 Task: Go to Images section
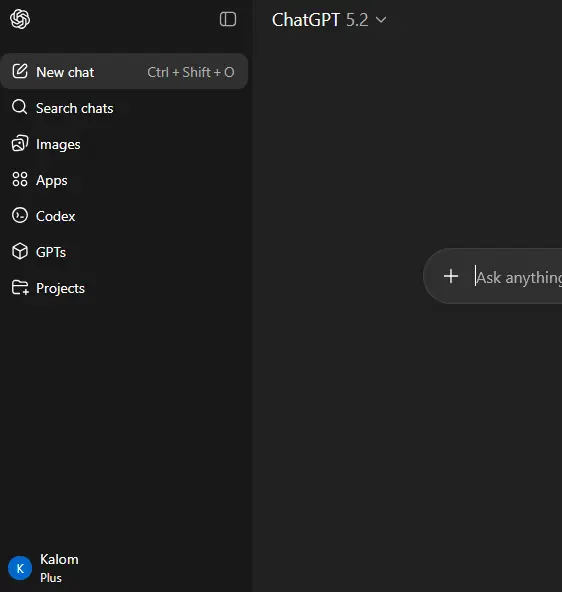(x=124, y=144)
